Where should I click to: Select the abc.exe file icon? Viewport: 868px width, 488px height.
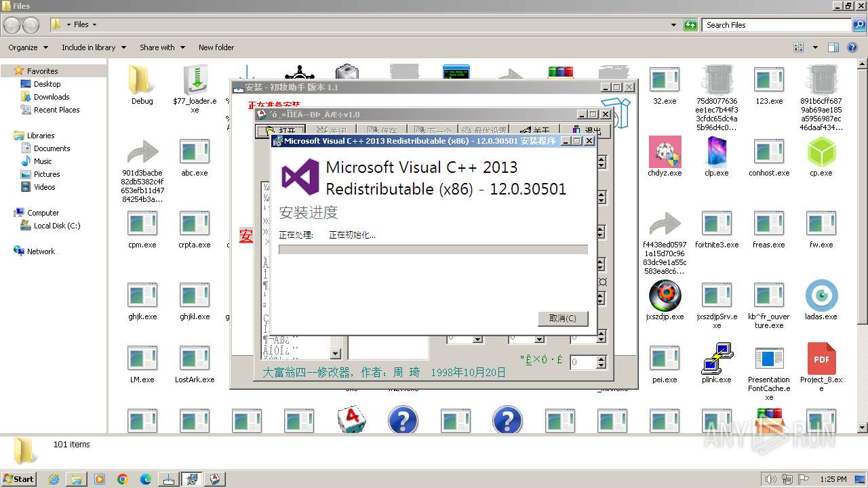[x=195, y=151]
